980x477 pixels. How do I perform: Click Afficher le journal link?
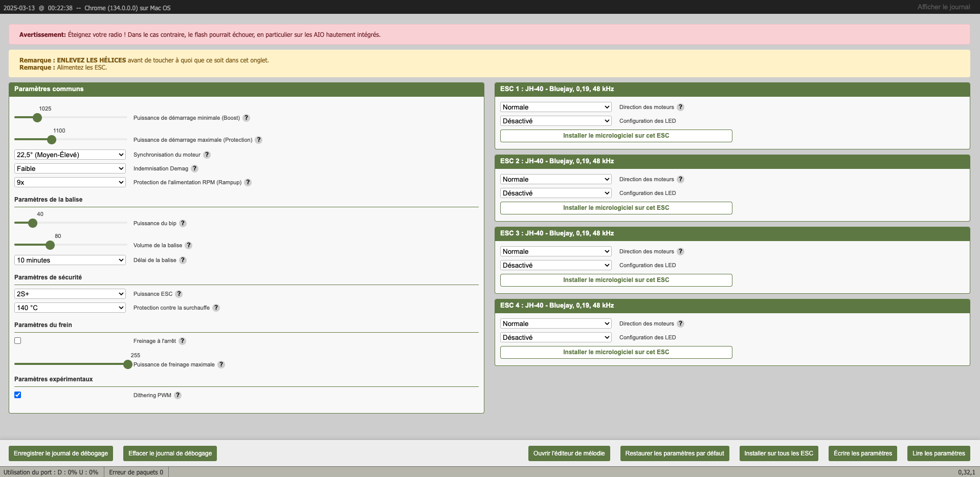point(943,7)
